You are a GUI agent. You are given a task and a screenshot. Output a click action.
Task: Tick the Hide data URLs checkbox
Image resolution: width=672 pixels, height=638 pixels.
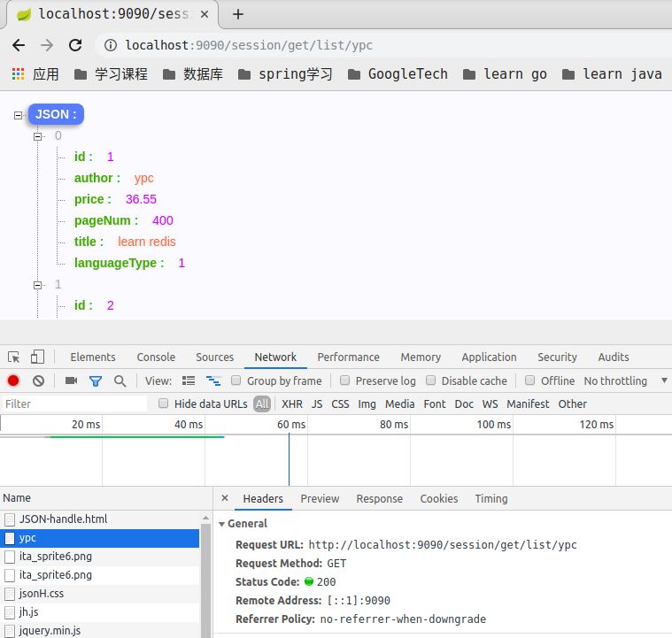pos(163,404)
